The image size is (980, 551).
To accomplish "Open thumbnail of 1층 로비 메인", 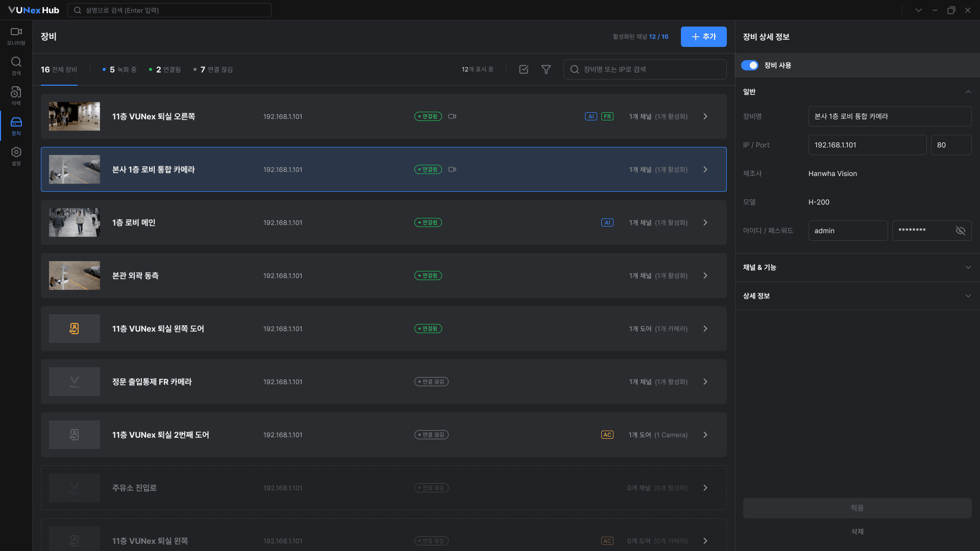I will [x=75, y=222].
